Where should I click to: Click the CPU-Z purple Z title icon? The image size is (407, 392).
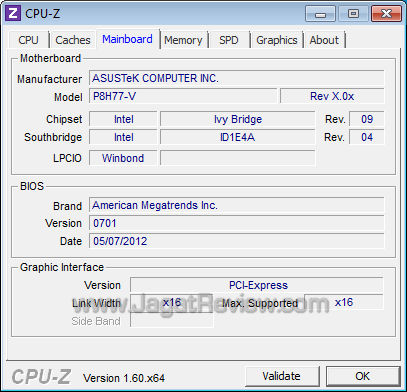13,13
